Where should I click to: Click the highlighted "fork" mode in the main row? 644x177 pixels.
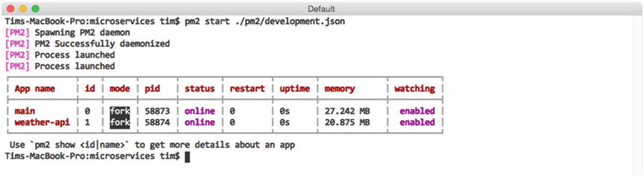pyautogui.click(x=120, y=111)
